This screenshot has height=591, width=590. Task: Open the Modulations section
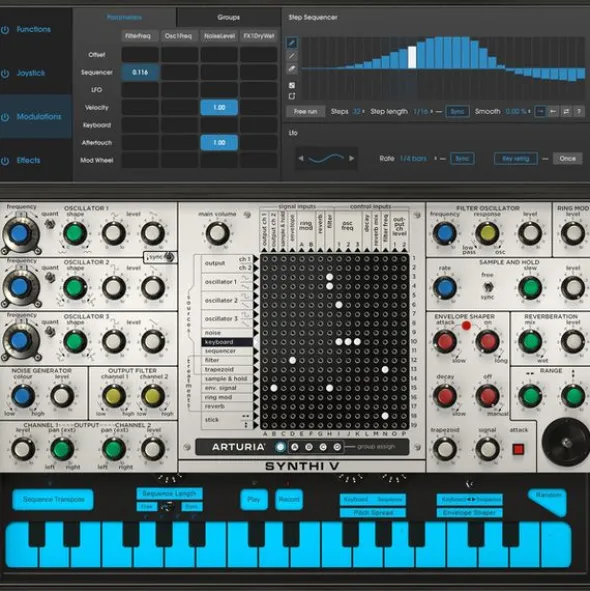39,117
